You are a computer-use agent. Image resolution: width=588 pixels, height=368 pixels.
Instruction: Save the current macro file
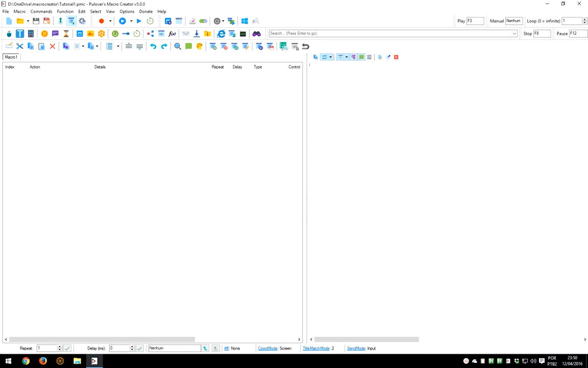point(36,21)
